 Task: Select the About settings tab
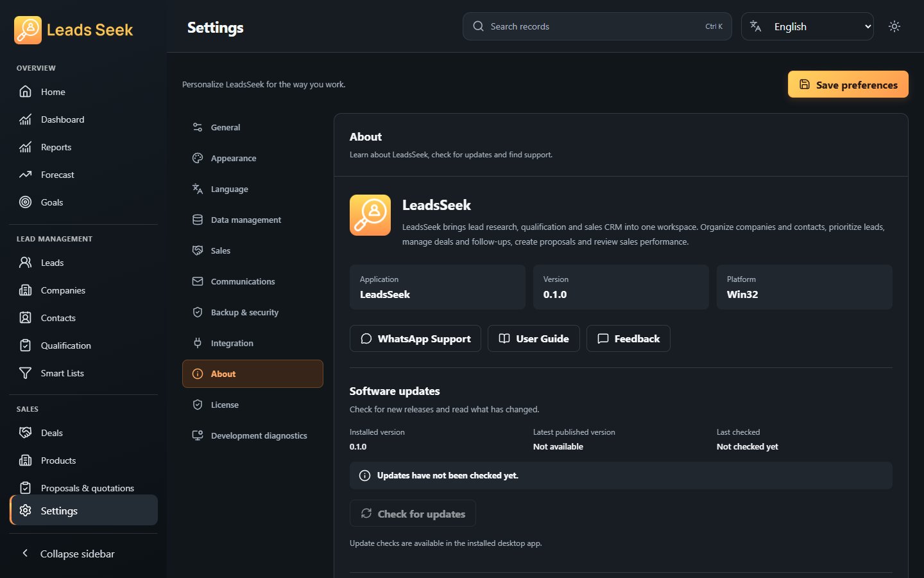(252, 374)
